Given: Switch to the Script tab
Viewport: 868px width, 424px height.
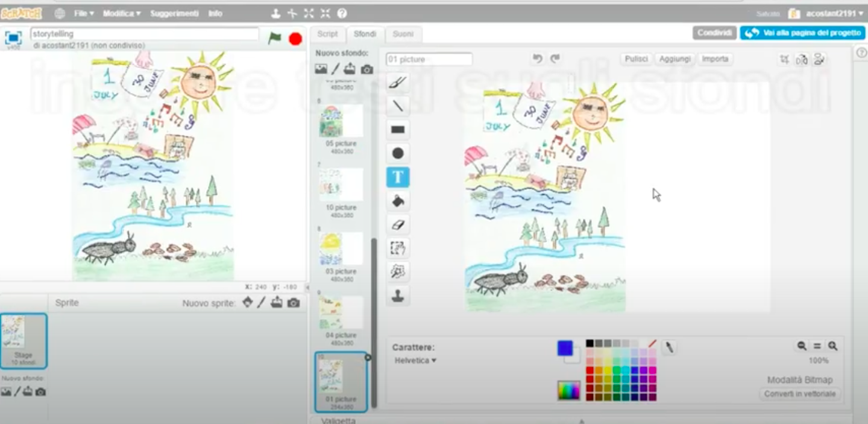Looking at the screenshot, I should [328, 34].
